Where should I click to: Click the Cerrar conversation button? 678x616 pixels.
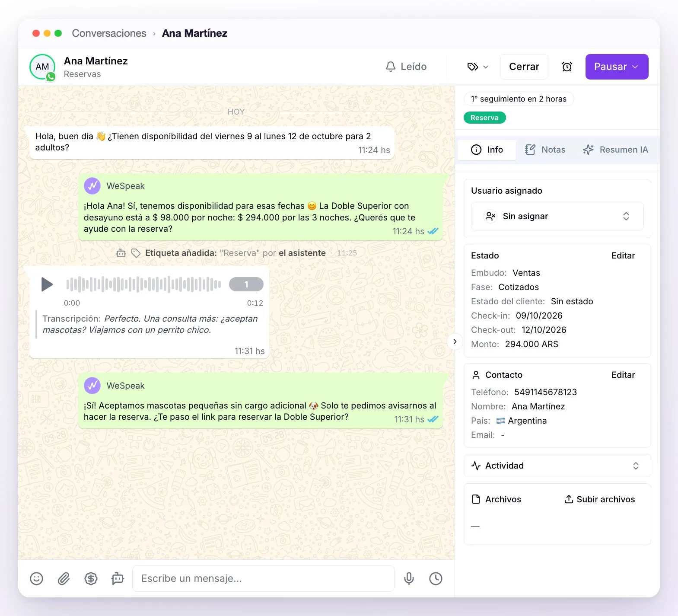click(x=524, y=67)
